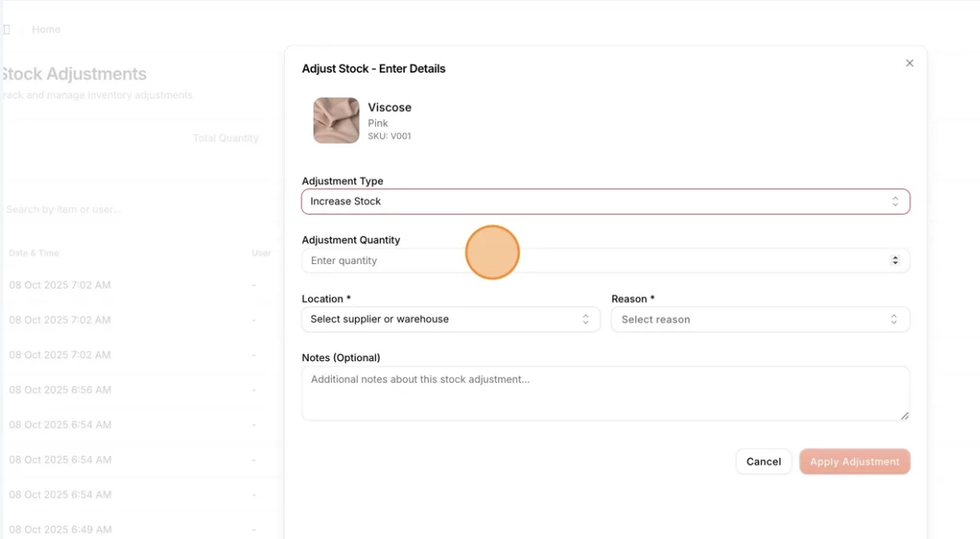Select the 08 Oct 2025 6:56 AM row

142,390
